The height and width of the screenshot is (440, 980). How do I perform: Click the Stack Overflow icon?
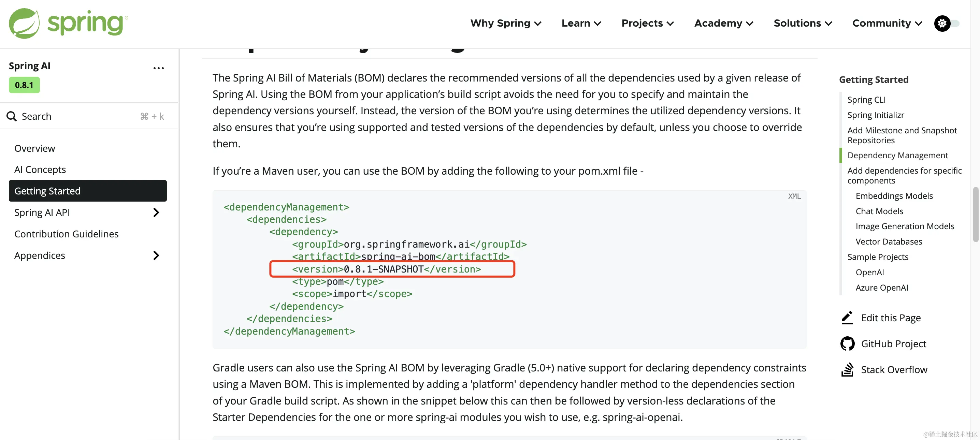847,369
